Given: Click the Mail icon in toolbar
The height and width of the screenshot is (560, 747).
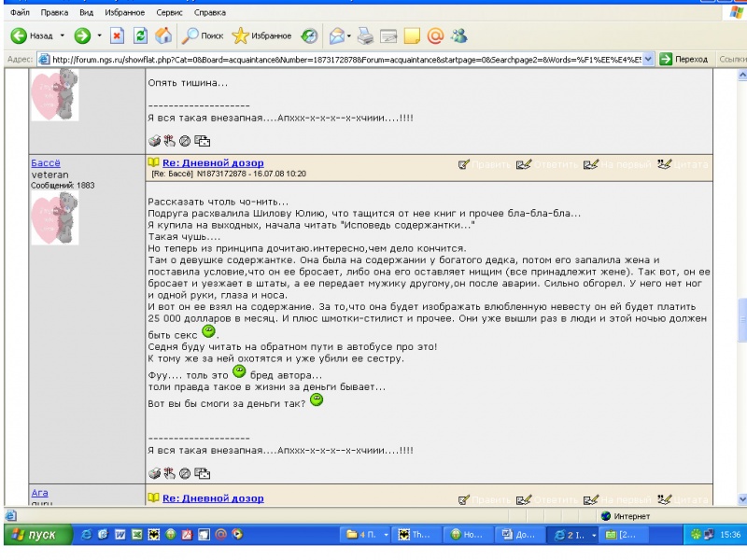Looking at the screenshot, I should [337, 36].
